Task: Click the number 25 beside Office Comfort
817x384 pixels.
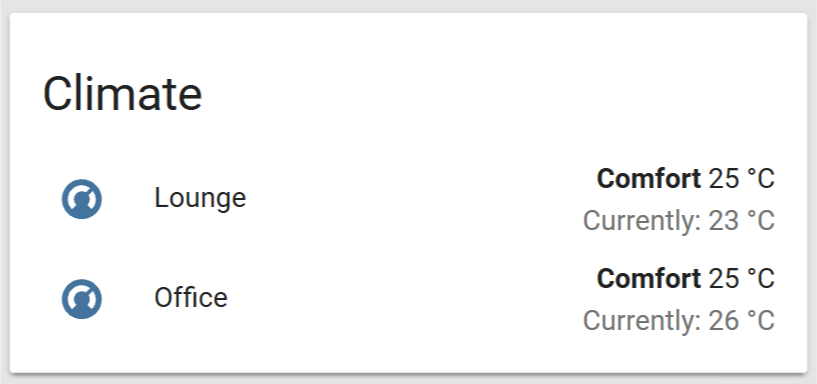Action: [x=724, y=279]
